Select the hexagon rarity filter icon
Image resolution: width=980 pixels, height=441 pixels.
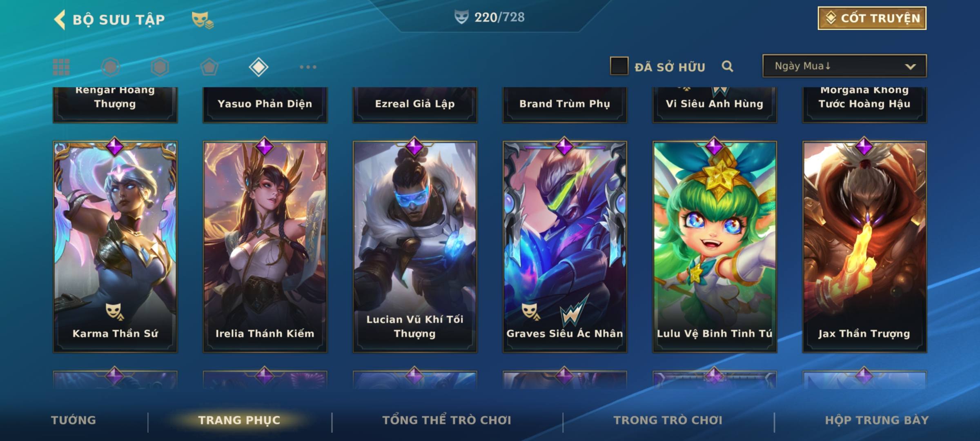160,67
